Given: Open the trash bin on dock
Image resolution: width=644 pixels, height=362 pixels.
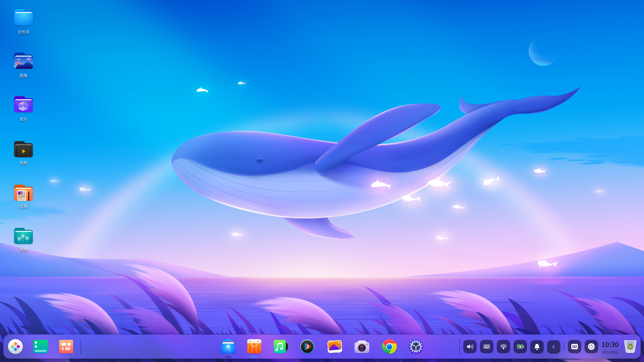Looking at the screenshot, I should point(630,347).
